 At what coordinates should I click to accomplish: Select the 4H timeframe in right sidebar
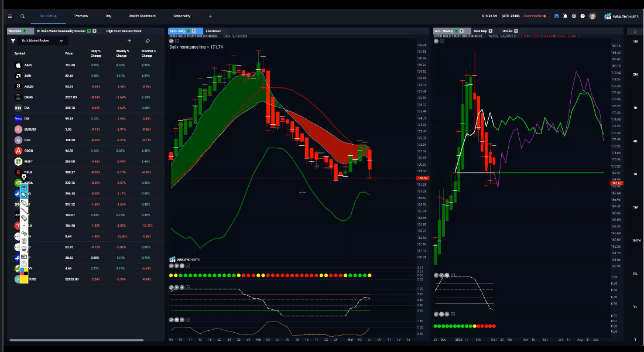635,141
